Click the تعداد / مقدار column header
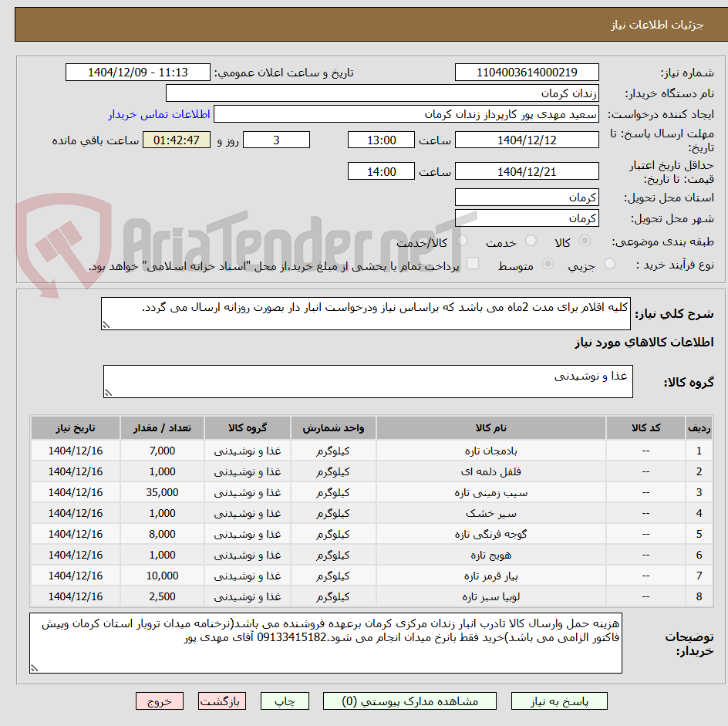Image resolution: width=728 pixels, height=726 pixels. pyautogui.click(x=162, y=427)
